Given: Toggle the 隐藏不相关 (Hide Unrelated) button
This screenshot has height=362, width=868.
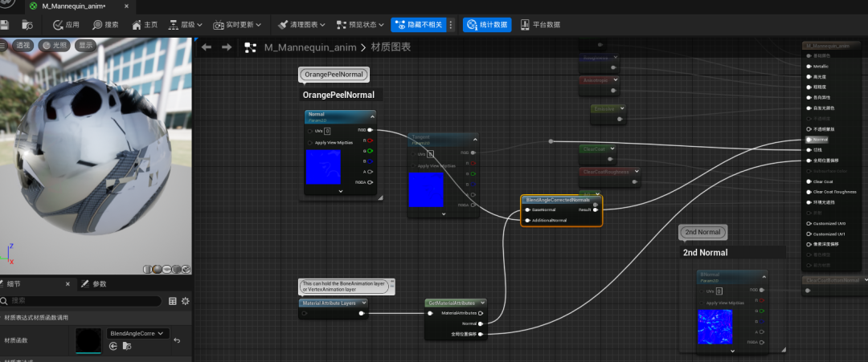Looking at the screenshot, I should click(419, 25).
